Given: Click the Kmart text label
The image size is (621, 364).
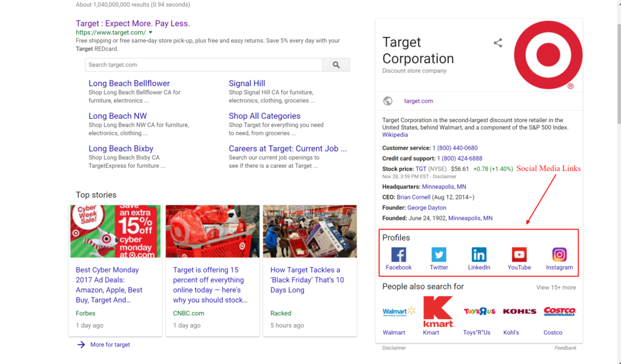Looking at the screenshot, I should tap(431, 333).
